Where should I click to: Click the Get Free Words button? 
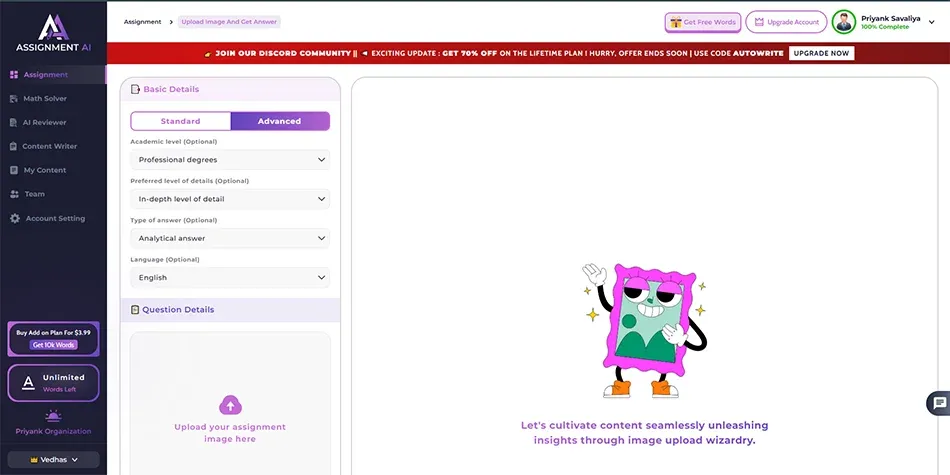[x=703, y=22]
